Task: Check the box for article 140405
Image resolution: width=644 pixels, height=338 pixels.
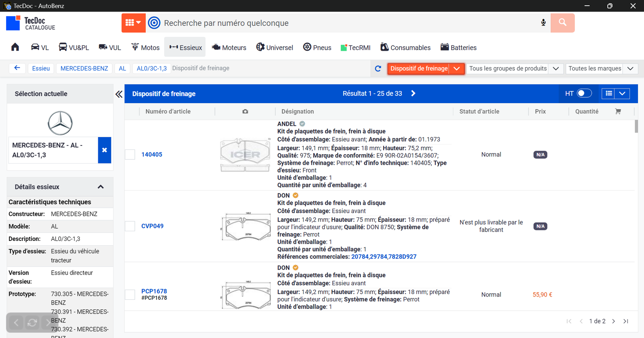Action: tap(130, 155)
